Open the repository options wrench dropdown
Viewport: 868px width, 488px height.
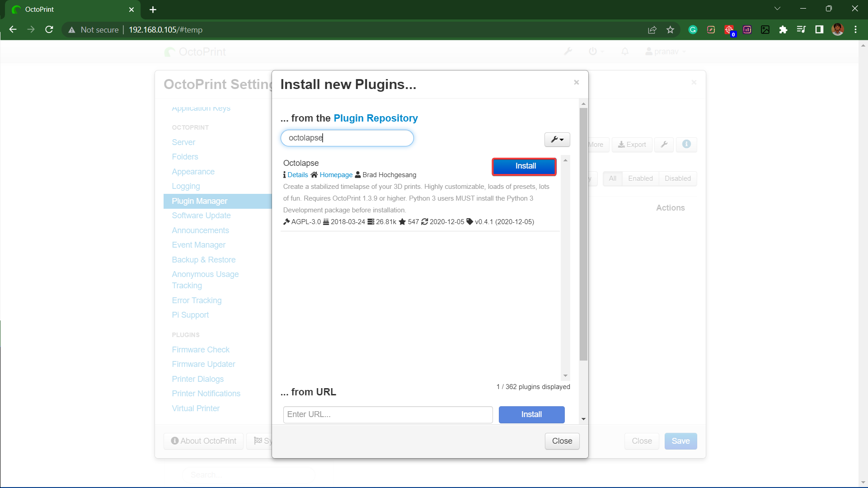pyautogui.click(x=557, y=140)
